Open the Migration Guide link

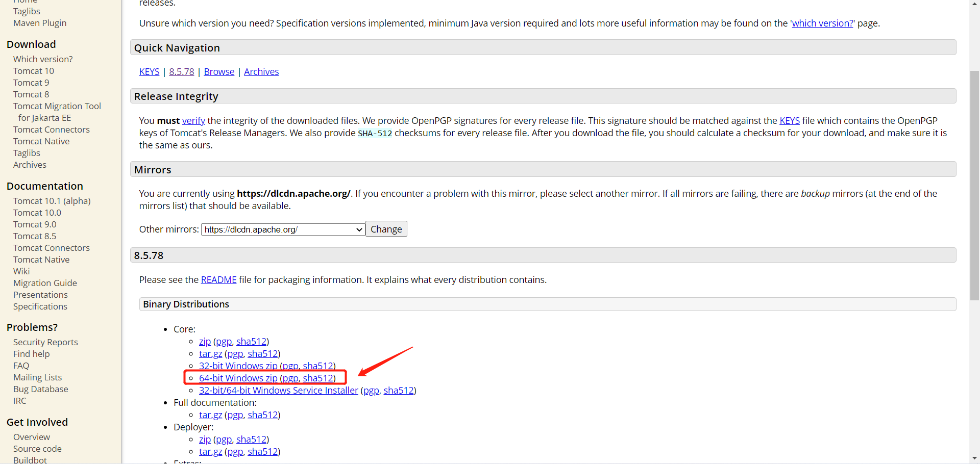[45, 283]
